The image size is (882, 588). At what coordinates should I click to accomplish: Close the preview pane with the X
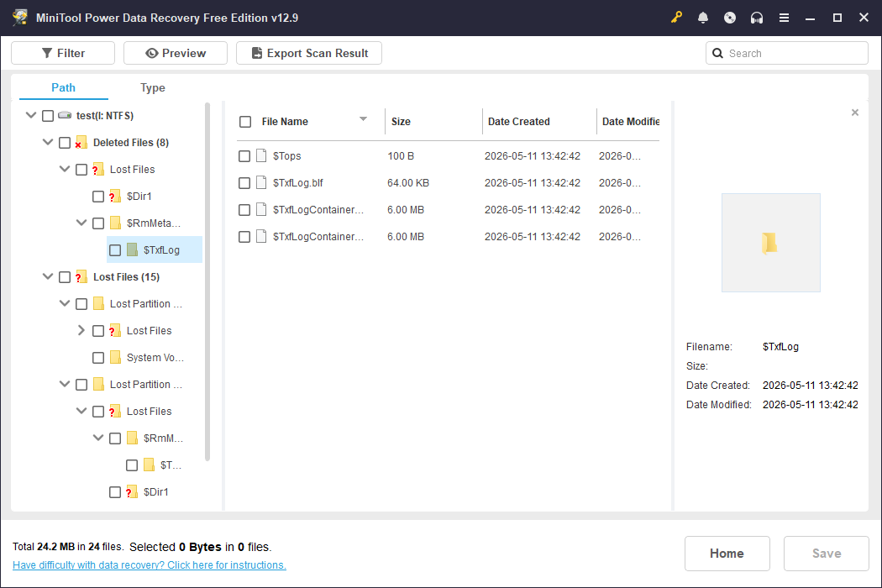point(854,113)
